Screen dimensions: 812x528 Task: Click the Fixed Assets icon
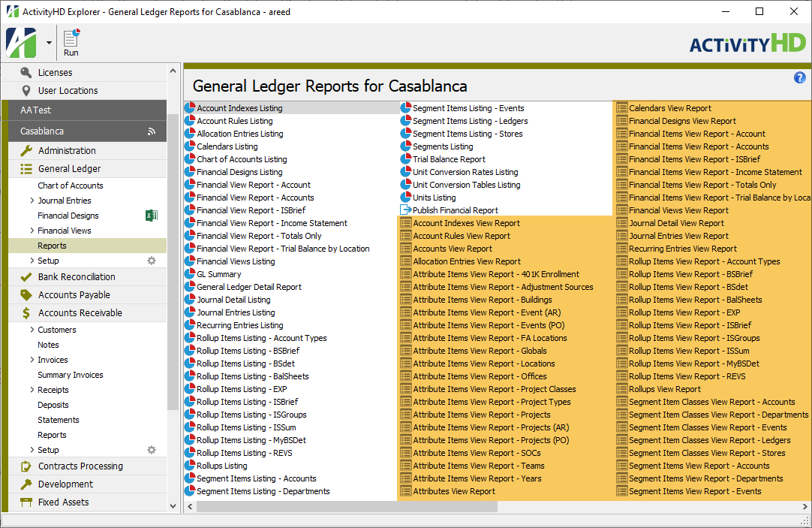[26, 502]
